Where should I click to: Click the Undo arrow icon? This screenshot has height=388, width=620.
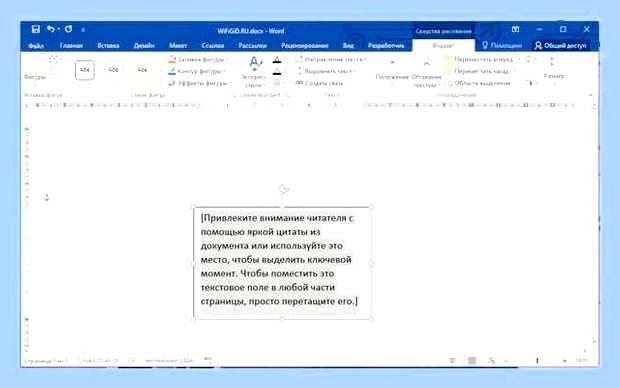pyautogui.click(x=51, y=29)
